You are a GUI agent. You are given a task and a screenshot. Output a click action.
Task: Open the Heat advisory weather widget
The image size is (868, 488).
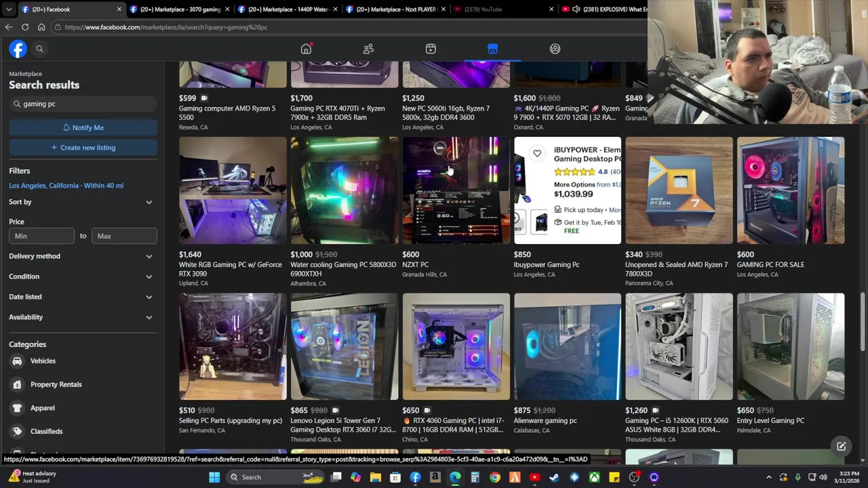coord(33,477)
